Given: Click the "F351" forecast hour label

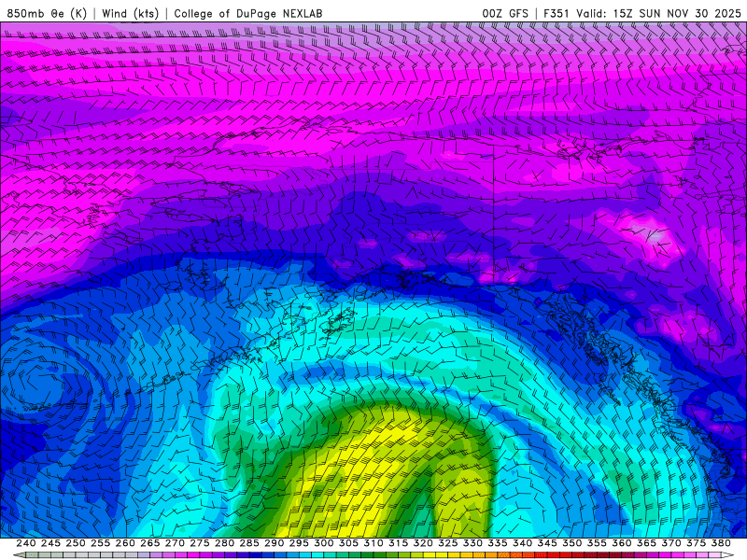Looking at the screenshot, I should point(556,13).
